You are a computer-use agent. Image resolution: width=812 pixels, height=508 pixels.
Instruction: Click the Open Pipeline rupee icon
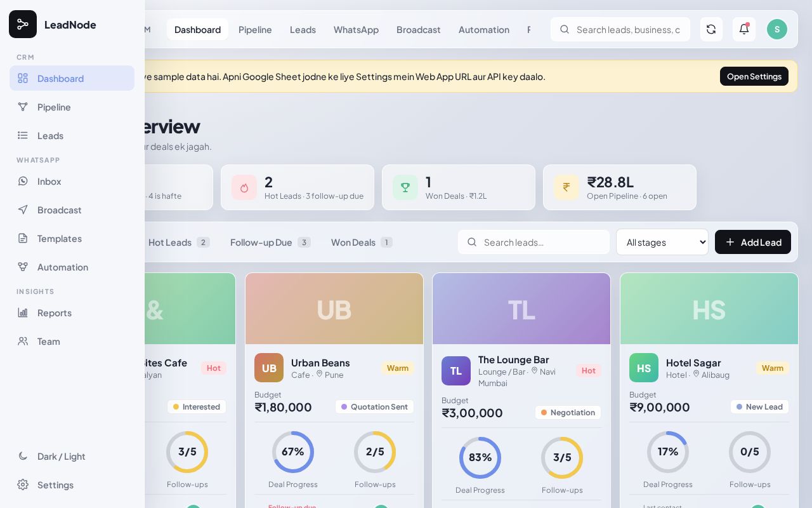tap(566, 187)
